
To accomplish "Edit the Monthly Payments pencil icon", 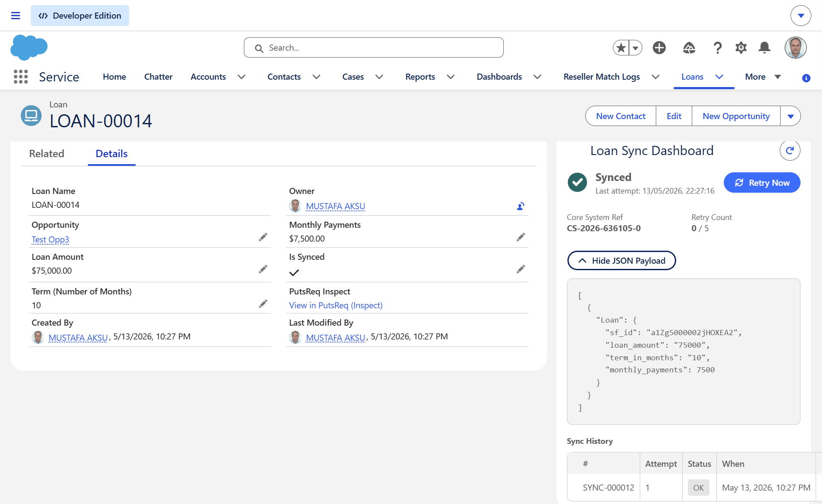I will 521,237.
